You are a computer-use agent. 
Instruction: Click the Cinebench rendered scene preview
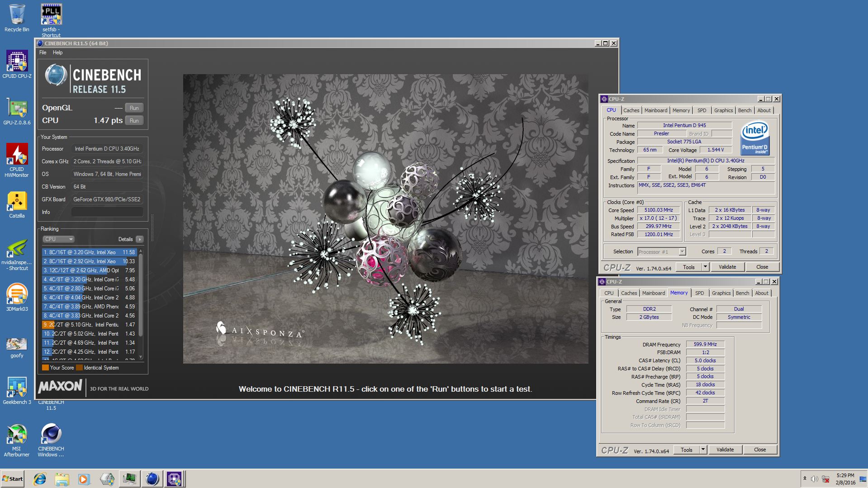[x=385, y=219]
